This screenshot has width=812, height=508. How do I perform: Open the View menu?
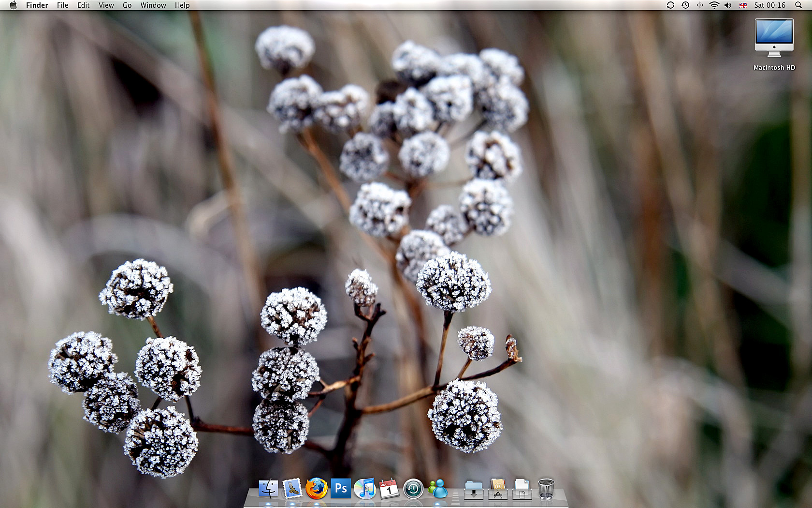coord(106,5)
